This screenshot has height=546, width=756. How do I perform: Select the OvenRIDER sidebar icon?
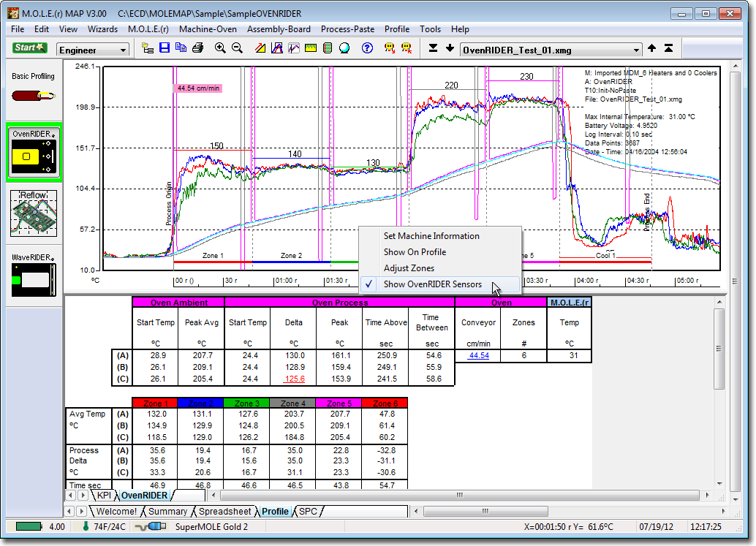34,152
